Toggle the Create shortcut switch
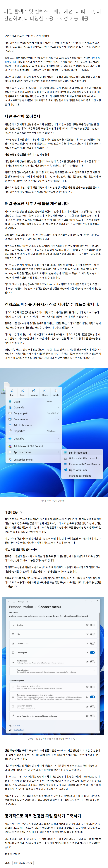The height and width of the screenshot is (868, 108). 92,643
